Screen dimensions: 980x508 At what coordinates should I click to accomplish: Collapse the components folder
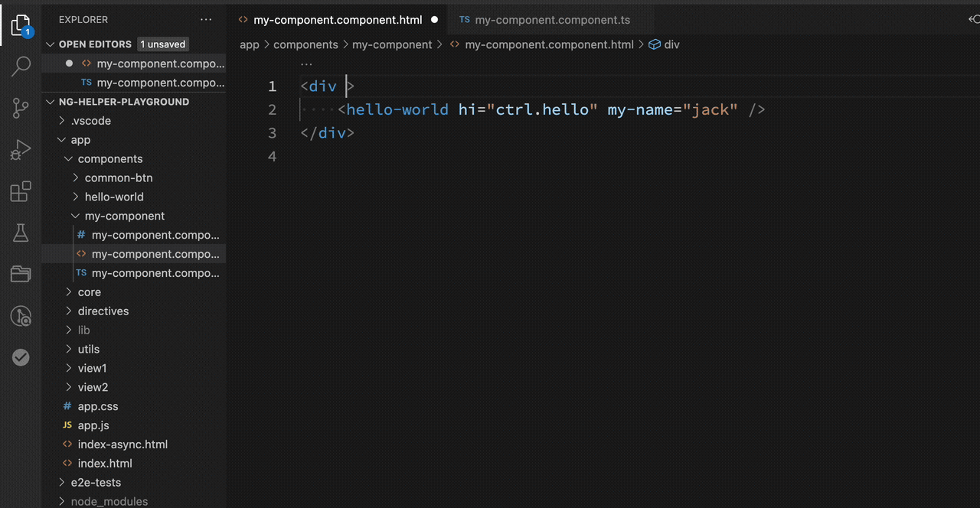coord(69,158)
